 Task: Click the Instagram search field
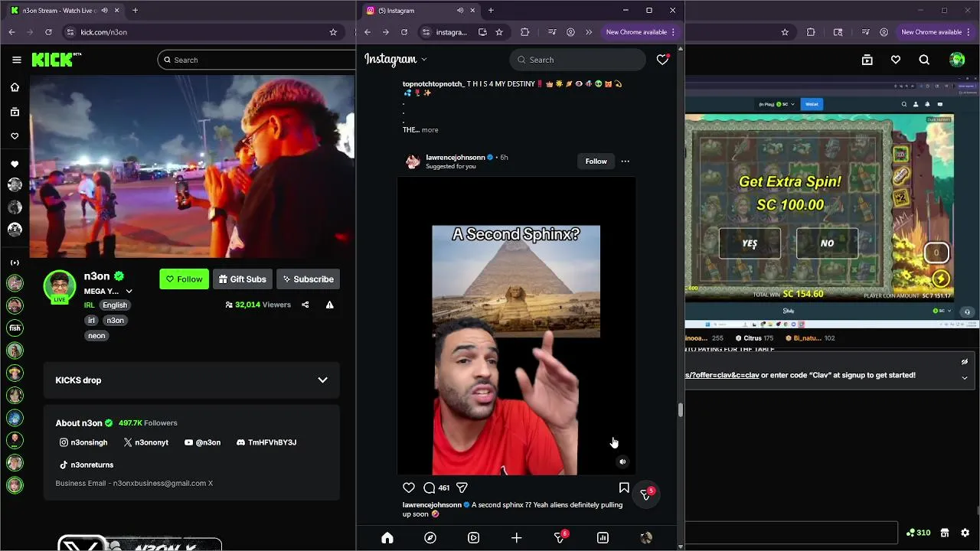[578, 60]
